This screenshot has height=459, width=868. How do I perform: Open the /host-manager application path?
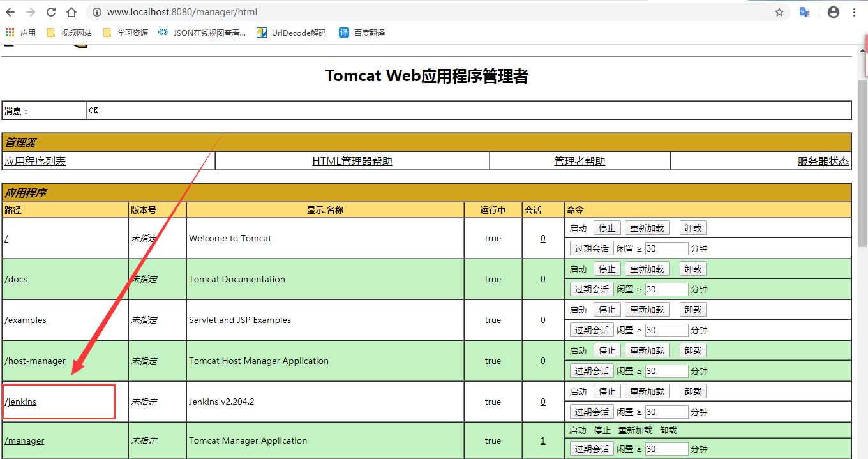35,361
